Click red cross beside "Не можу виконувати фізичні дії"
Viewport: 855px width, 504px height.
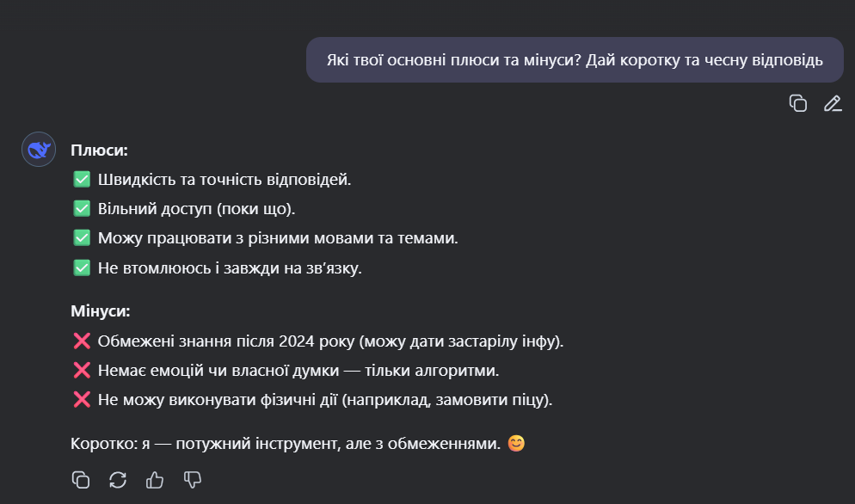click(x=82, y=399)
